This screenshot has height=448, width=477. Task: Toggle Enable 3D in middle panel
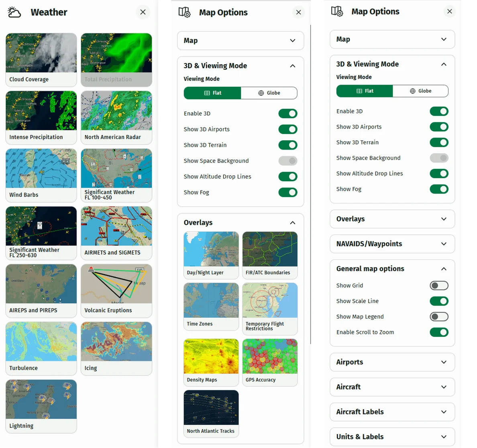(x=288, y=114)
